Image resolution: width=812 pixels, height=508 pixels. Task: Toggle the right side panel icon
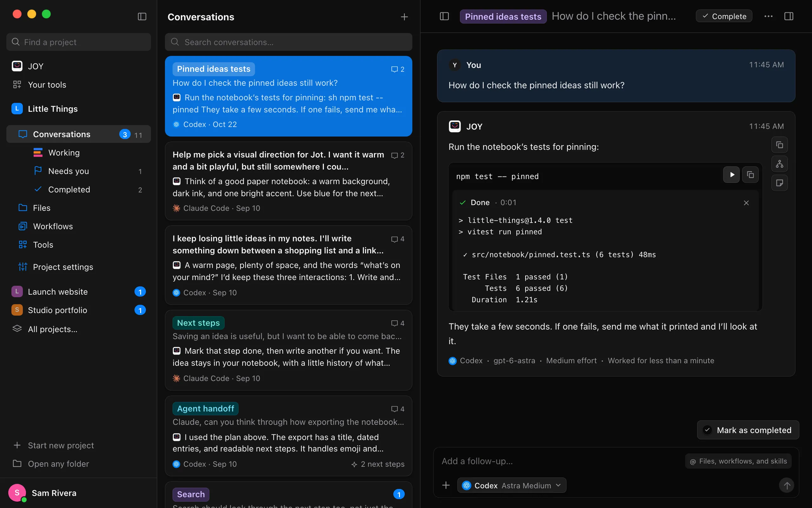[789, 16]
